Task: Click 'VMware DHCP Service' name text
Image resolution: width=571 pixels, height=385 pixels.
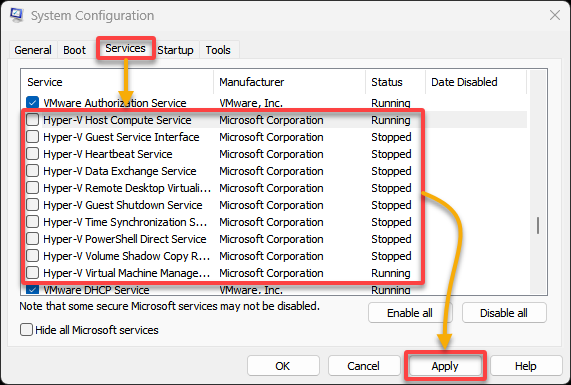Action: coord(97,290)
